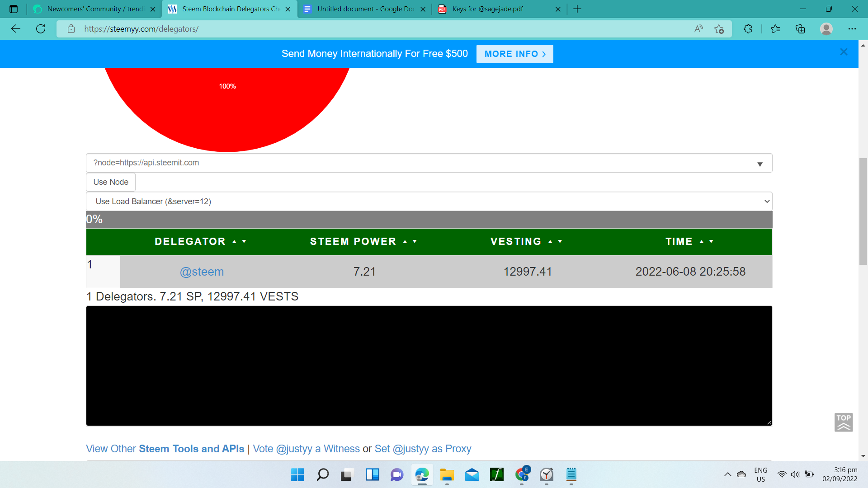Click the 2022-06-08 20:25:58 time cell

click(690, 272)
